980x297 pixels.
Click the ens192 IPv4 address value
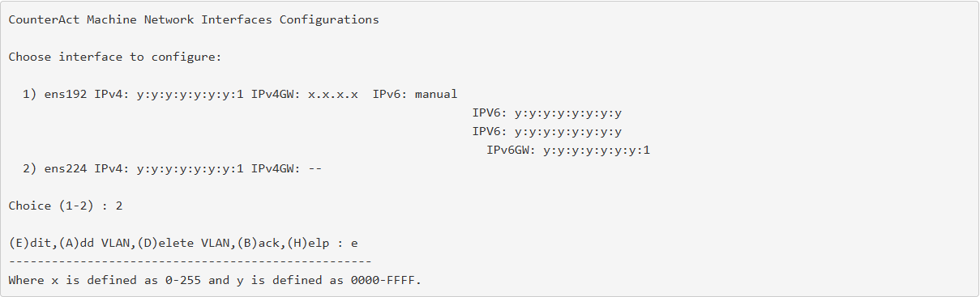(x=190, y=94)
